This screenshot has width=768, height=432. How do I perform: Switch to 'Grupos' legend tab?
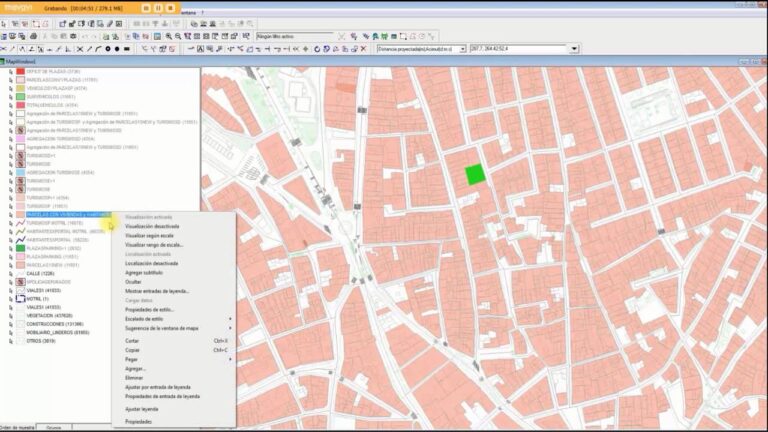pyautogui.click(x=53, y=428)
